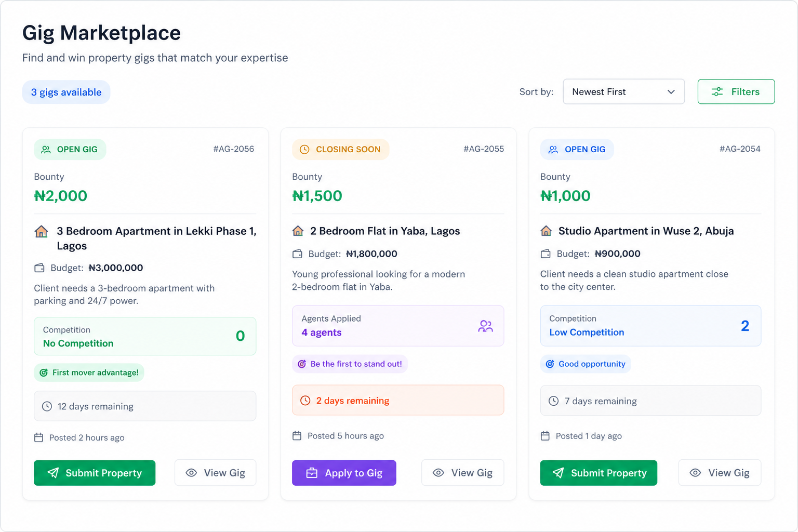The width and height of the screenshot is (798, 532).
Task: Open the 3 Bedroom Apartment in Lekki title
Action: point(156,238)
